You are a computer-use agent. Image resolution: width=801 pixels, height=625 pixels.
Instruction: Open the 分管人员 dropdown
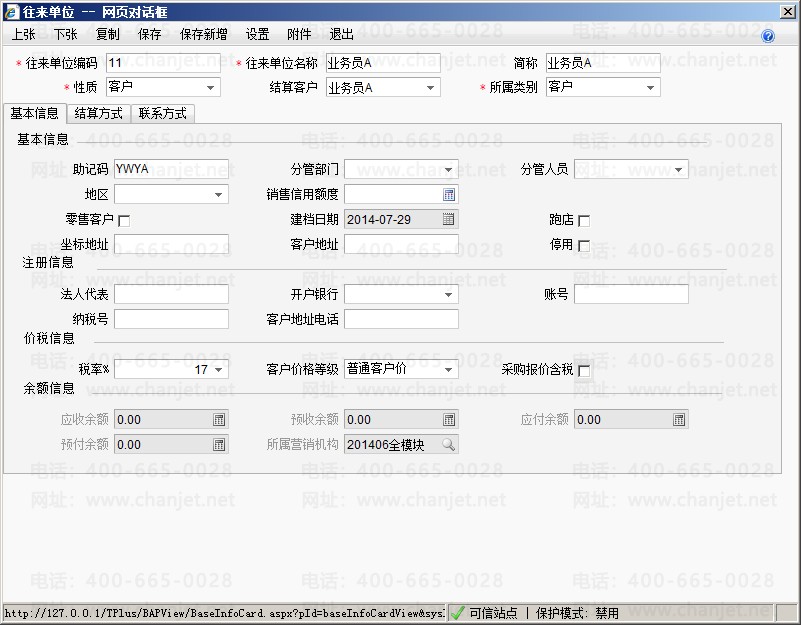678,170
